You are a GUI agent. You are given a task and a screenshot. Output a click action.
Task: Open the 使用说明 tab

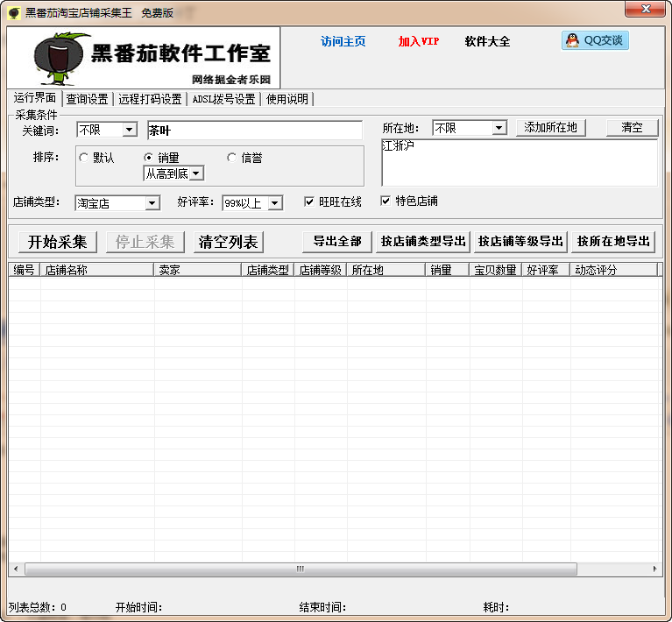click(x=287, y=99)
